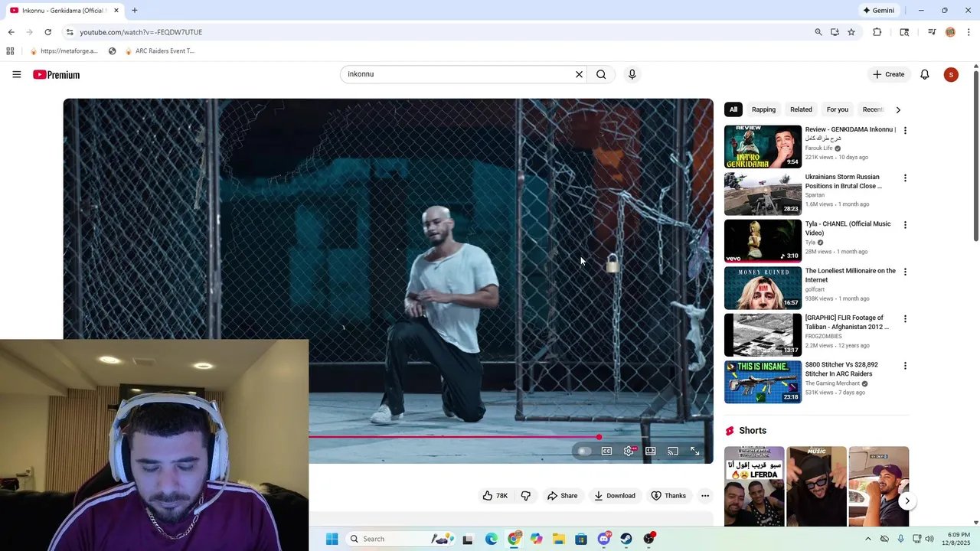Open Windows Start menu
The width and height of the screenshot is (980, 551).
coord(332,539)
